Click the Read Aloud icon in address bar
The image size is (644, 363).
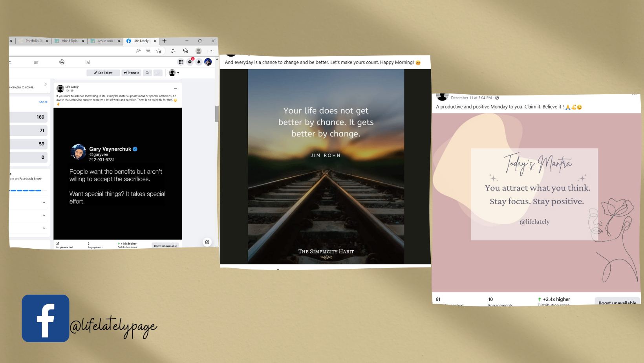138,51
